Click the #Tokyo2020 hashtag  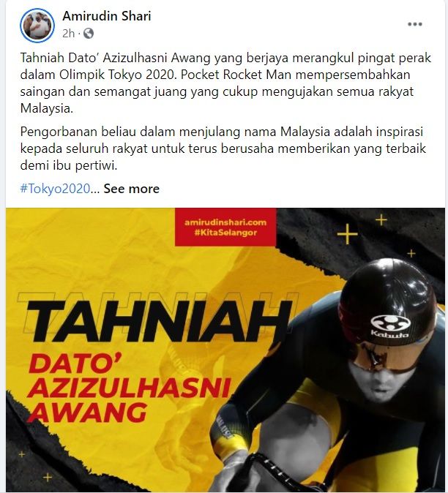pos(56,189)
